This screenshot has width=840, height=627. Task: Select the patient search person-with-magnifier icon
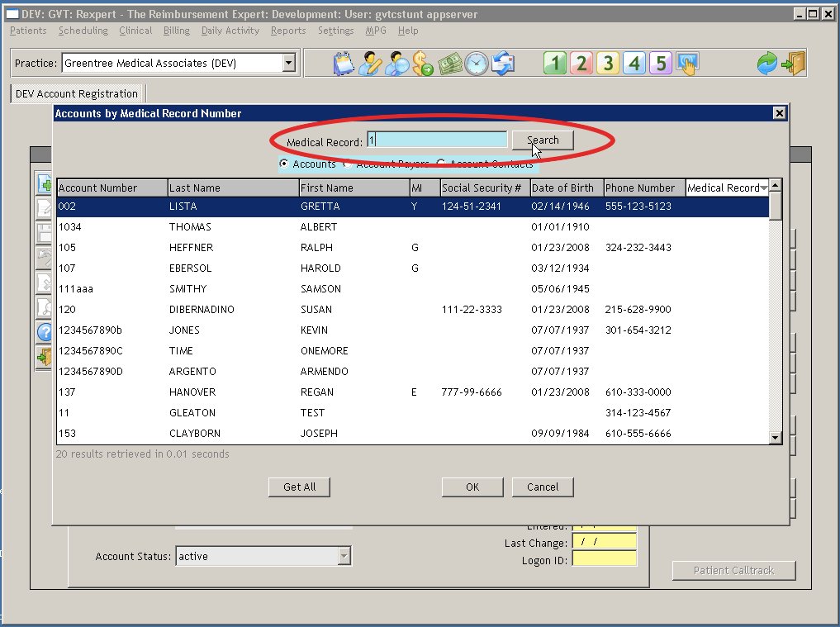[396, 64]
